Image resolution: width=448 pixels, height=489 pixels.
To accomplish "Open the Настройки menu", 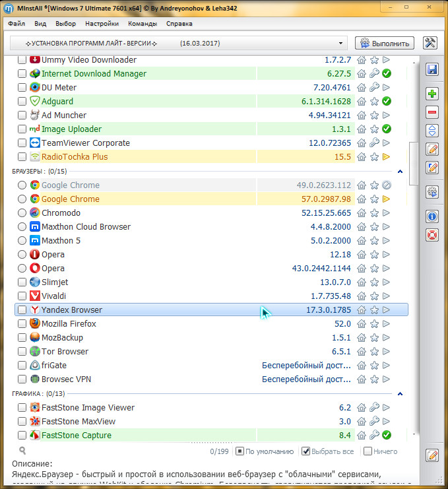I will click(x=102, y=23).
